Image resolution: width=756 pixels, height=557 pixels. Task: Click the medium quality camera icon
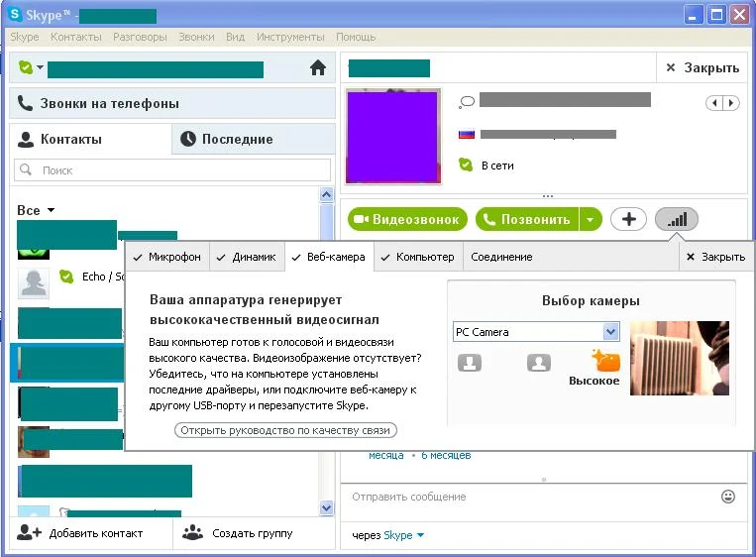click(x=539, y=363)
